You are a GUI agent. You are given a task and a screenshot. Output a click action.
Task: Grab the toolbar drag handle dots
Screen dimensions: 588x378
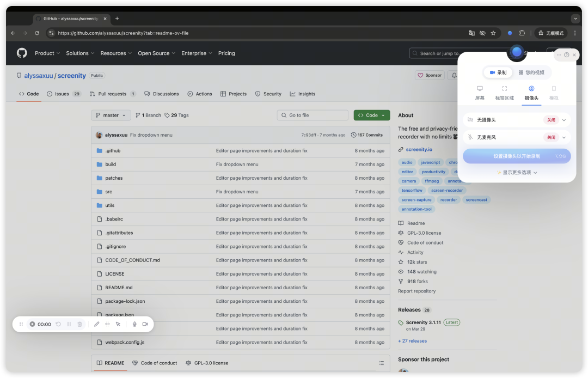click(21, 324)
